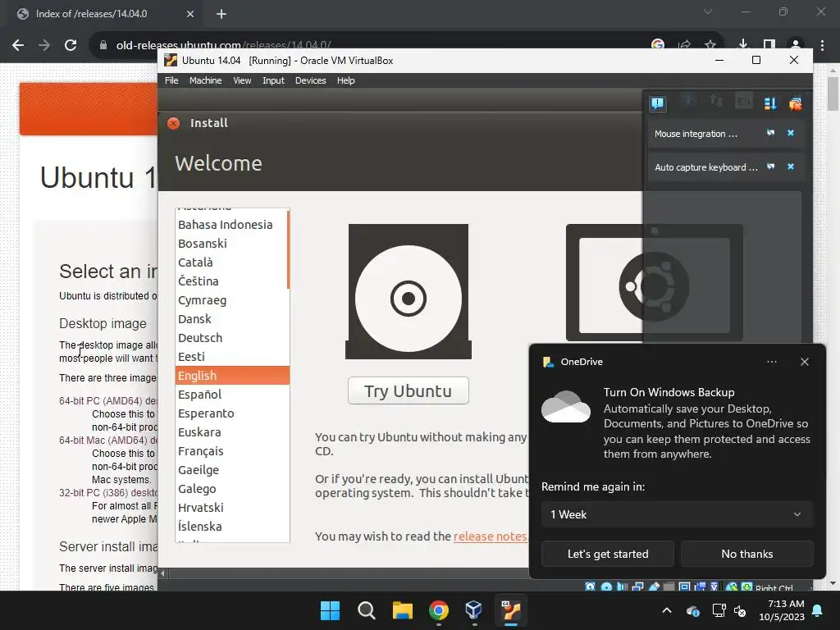Viewport: 840px width, 630px height.
Task: Click the language list orange scrollbar
Action: (x=288, y=250)
